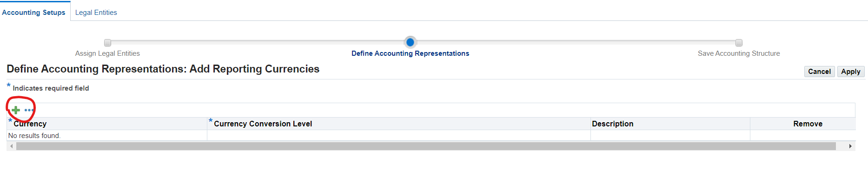The height and width of the screenshot is (171, 868).
Task: Select the Assign Legal Entities step marker
Action: click(107, 43)
